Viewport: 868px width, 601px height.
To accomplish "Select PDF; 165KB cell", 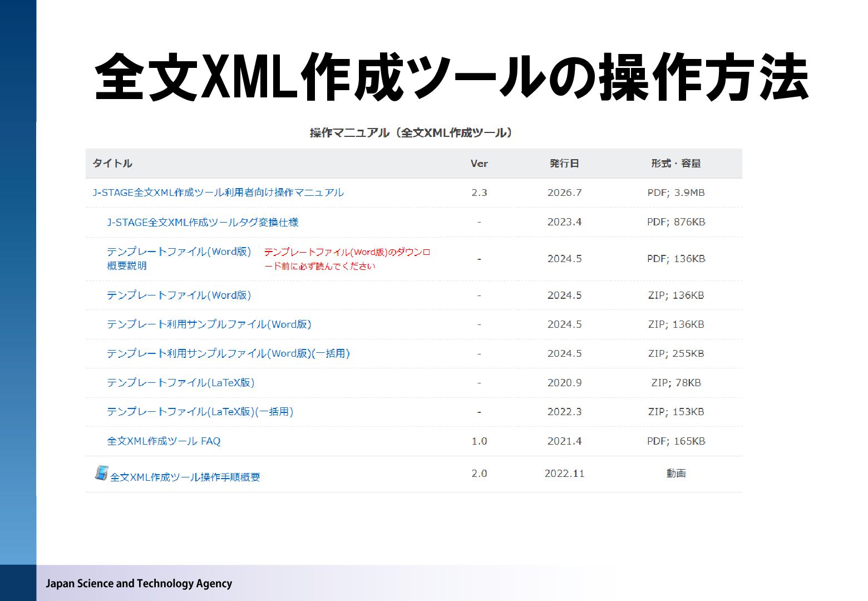I will point(676,441).
